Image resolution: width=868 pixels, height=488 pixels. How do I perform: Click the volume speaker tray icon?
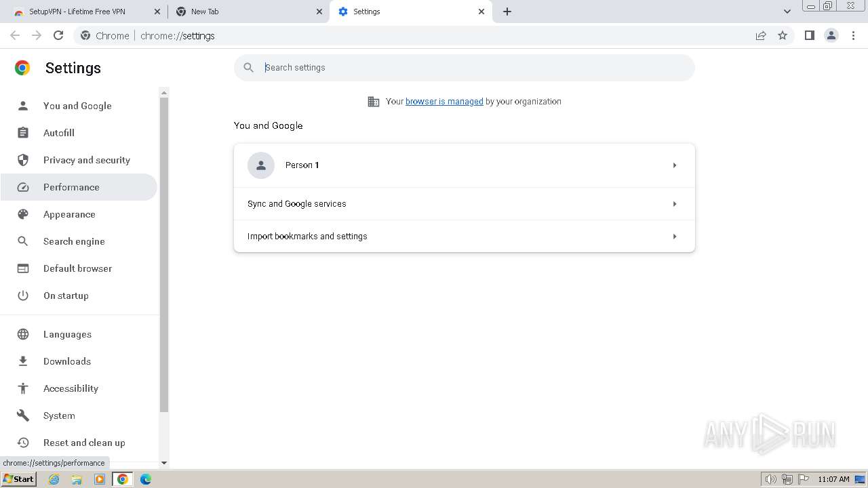[x=771, y=479]
